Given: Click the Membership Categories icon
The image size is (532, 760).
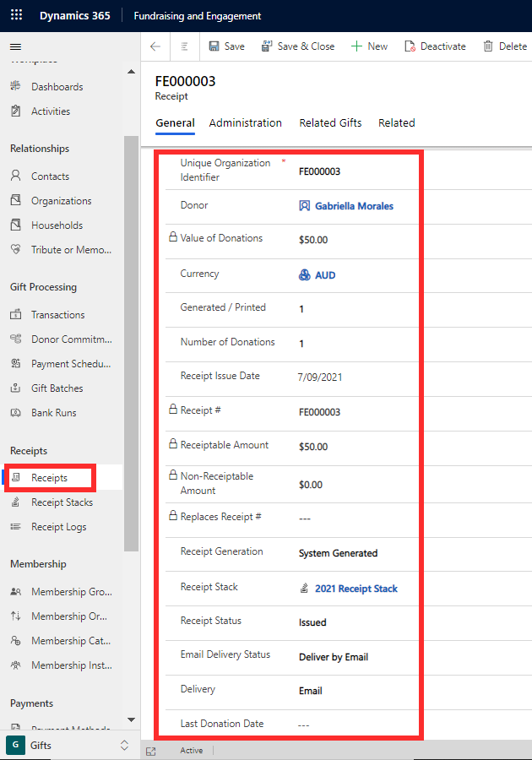Looking at the screenshot, I should pos(15,640).
